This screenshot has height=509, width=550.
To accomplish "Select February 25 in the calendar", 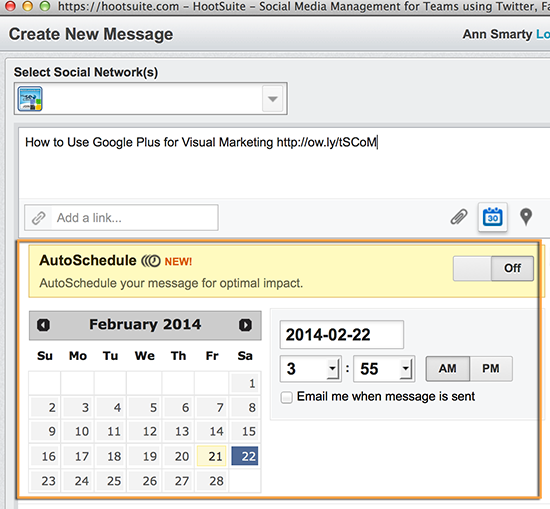I will [110, 481].
